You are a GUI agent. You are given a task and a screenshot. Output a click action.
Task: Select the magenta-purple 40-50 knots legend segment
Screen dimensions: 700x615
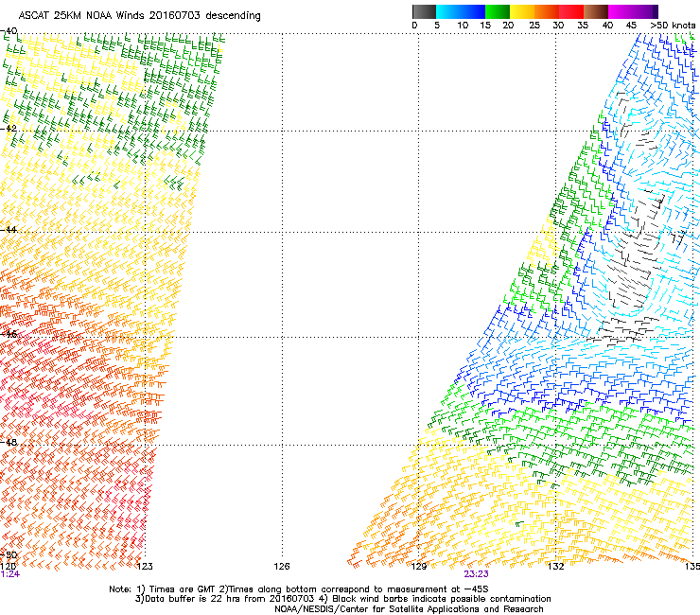pyautogui.click(x=633, y=11)
